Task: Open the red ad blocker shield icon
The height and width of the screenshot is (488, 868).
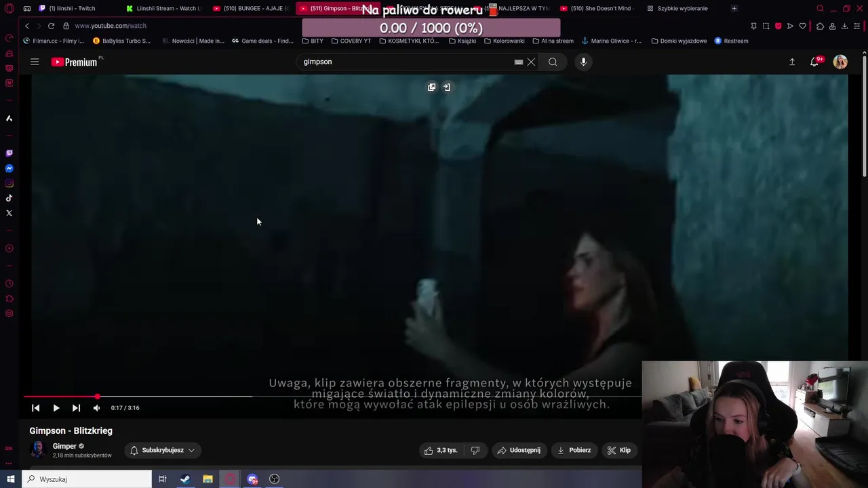Action: tap(778, 26)
